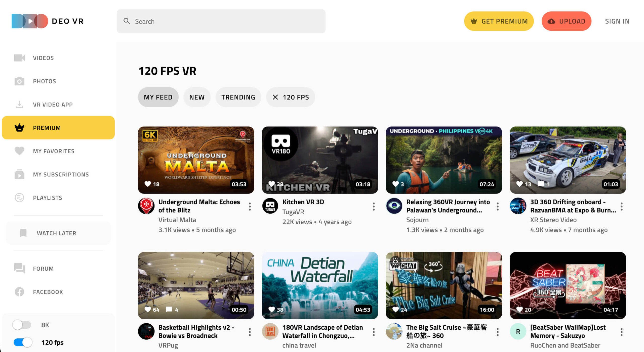Viewport: 644px width, 352px height.
Task: Enable the 8K toggle switch
Action: [22, 325]
